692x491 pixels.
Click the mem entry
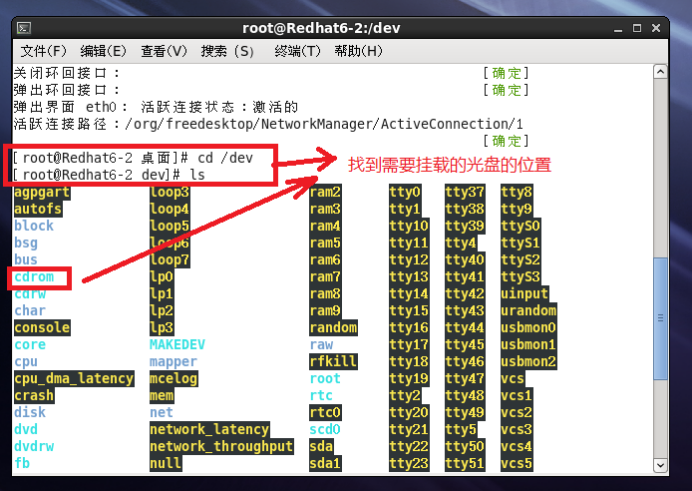tap(162, 396)
